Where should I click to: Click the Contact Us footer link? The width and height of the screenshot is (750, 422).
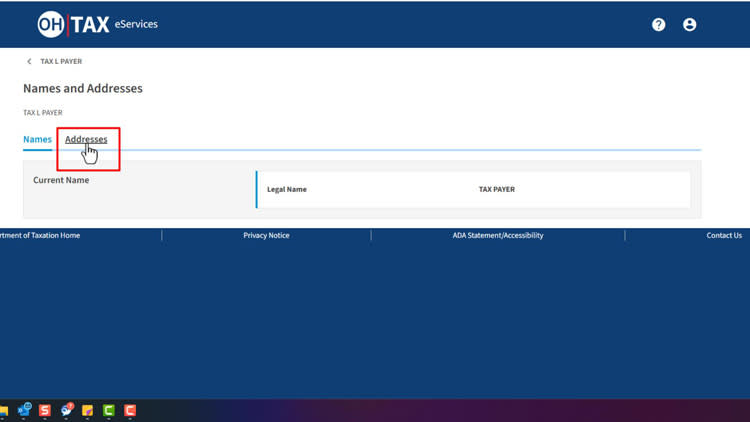coord(723,236)
